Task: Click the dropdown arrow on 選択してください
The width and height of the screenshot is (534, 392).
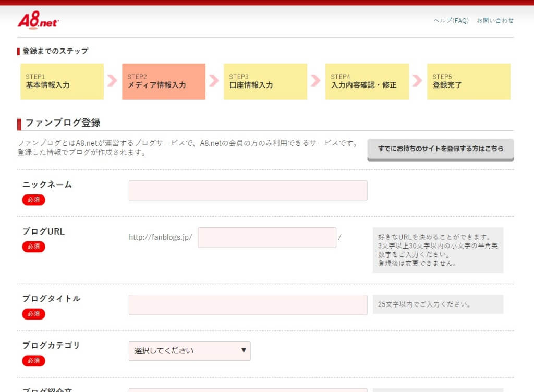Action: pyautogui.click(x=244, y=351)
